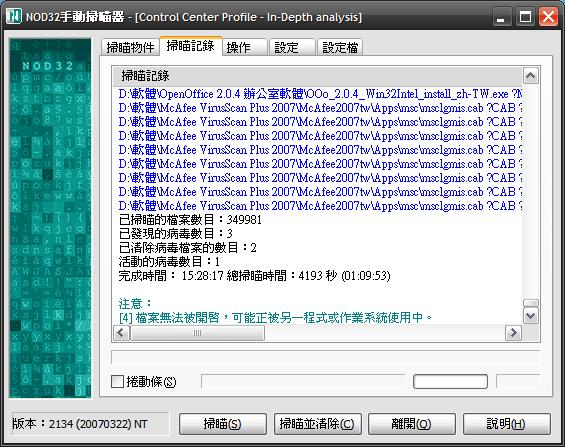Image resolution: width=565 pixels, height=447 pixels.
Task: Click the progress bar next to 捲動條
Action: [303, 381]
